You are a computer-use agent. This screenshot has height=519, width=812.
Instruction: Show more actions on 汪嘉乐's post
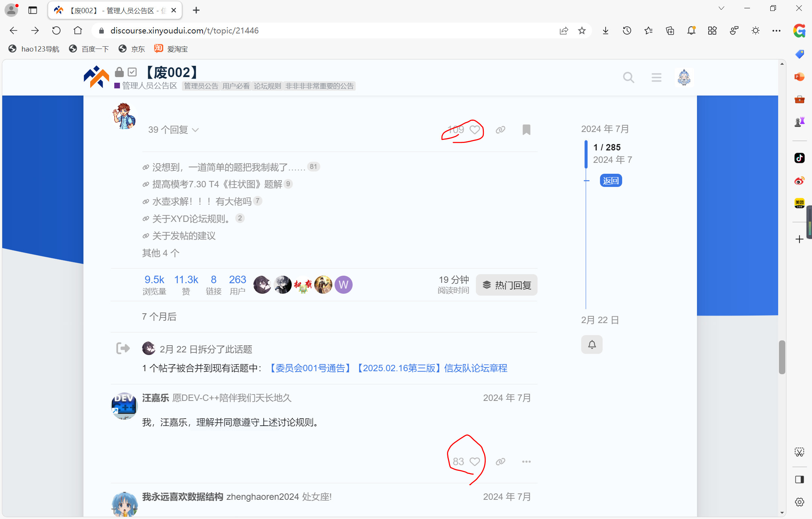point(526,462)
